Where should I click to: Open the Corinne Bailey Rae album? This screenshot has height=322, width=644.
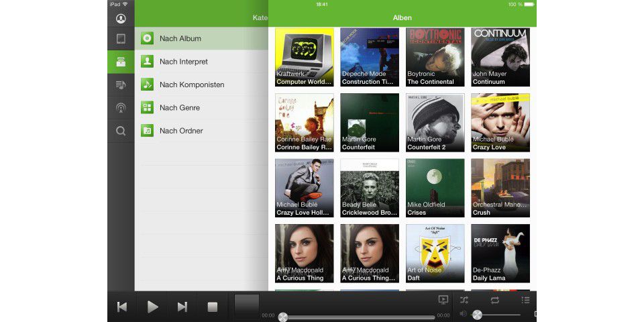305,122
